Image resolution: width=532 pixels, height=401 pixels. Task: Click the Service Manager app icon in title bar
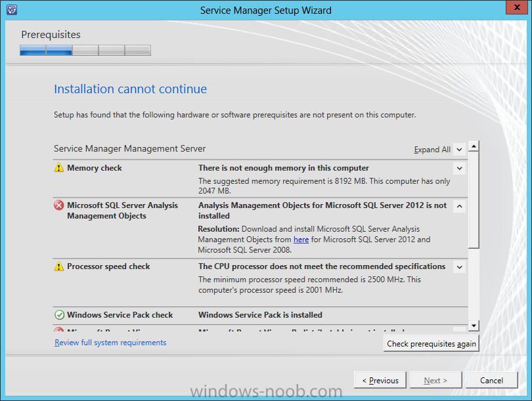[x=12, y=9]
